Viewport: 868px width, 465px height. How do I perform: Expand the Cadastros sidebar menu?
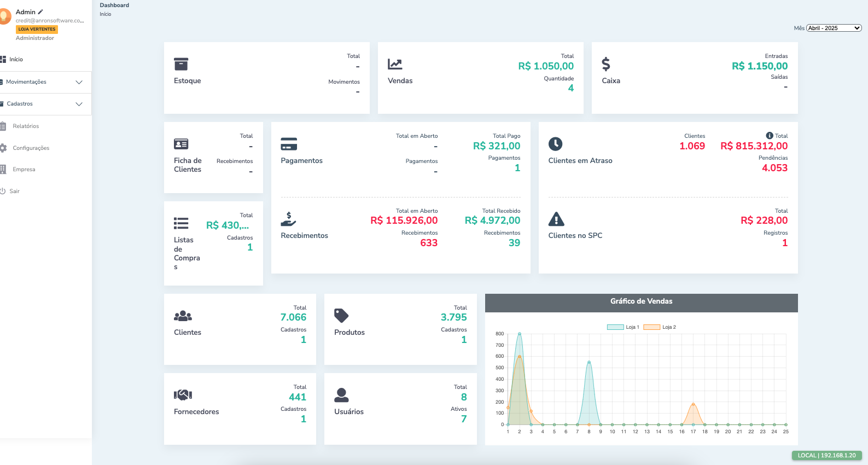pos(44,104)
